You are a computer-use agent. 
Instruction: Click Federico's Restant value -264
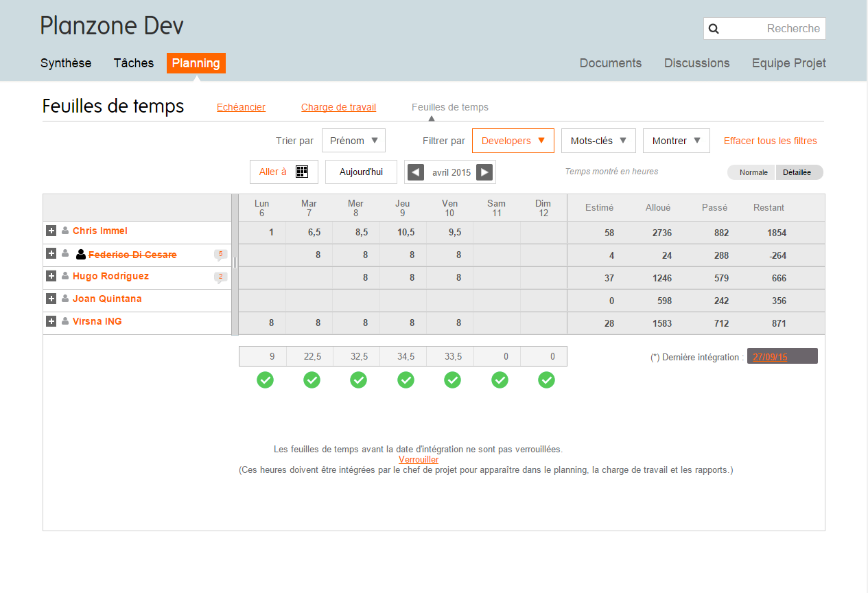tap(777, 255)
